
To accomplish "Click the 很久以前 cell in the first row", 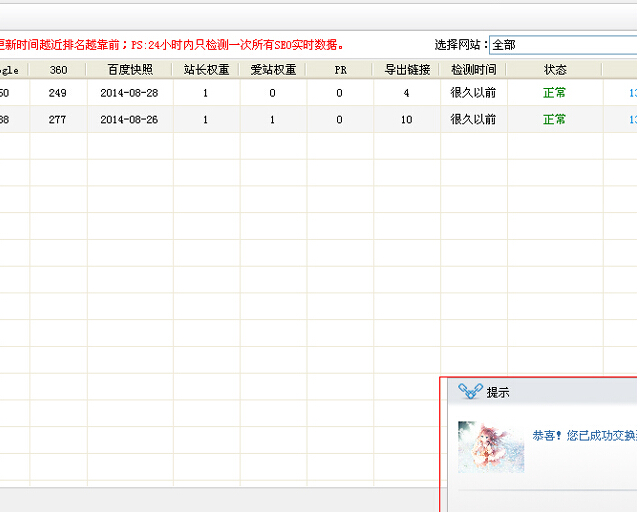I will click(x=472, y=93).
